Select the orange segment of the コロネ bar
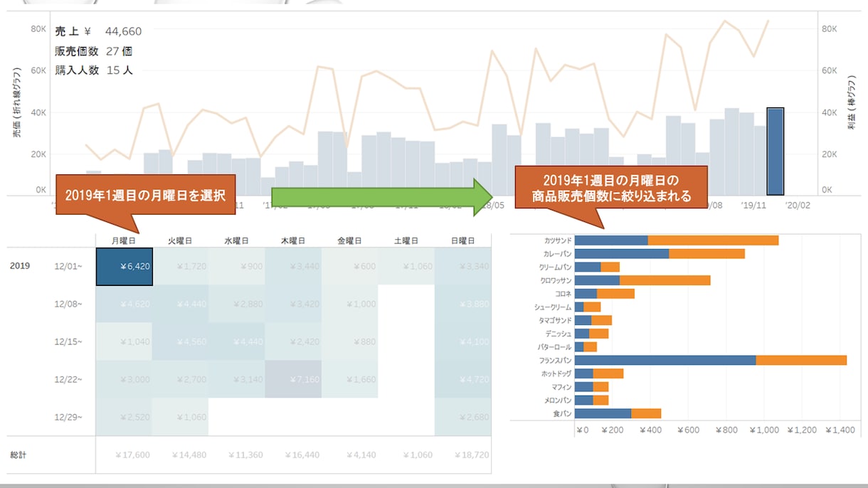 click(615, 294)
